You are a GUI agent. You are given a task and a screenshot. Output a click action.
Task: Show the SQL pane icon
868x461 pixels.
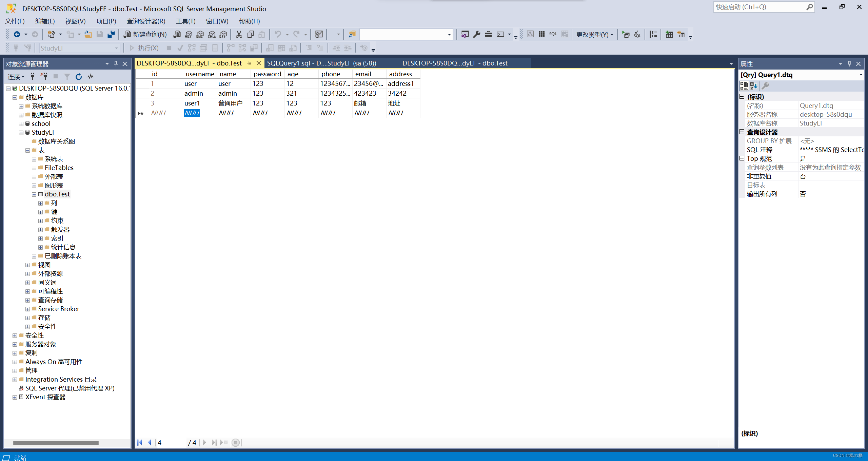click(553, 34)
